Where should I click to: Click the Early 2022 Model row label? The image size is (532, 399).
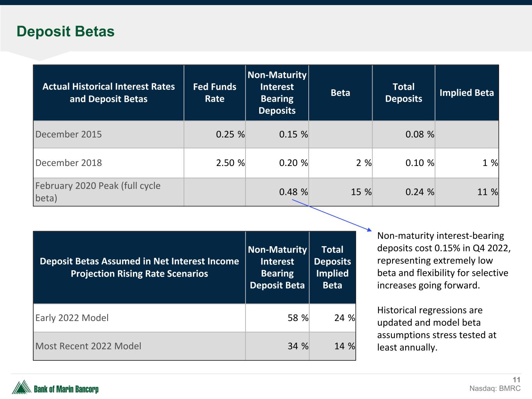(x=72, y=318)
